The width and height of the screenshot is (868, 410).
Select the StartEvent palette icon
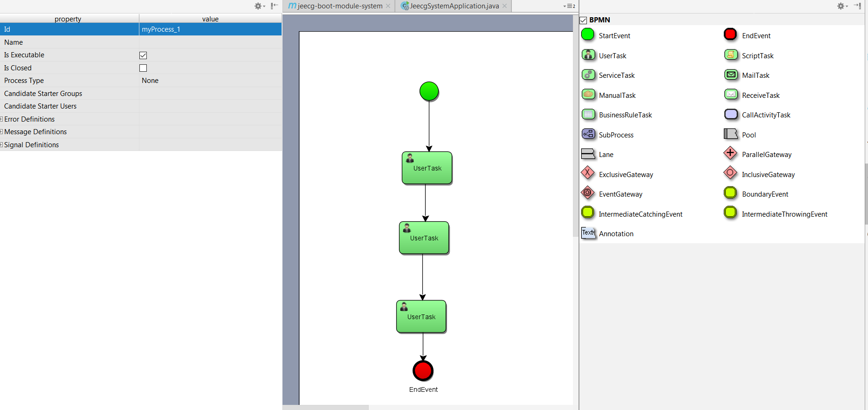[588, 34]
